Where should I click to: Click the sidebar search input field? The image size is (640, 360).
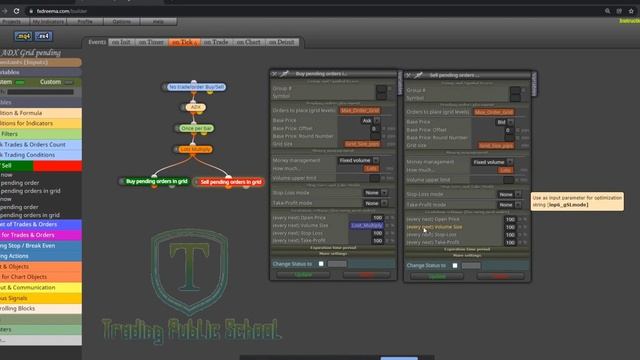(40, 93)
